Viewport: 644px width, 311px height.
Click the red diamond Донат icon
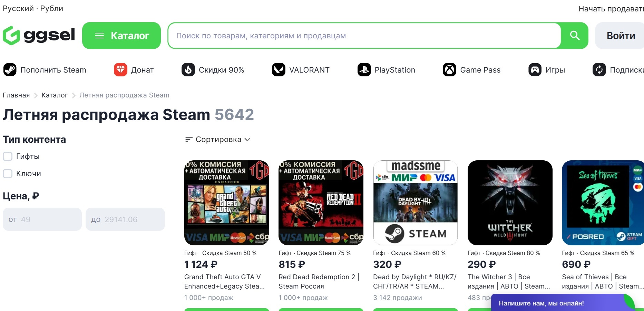120,70
